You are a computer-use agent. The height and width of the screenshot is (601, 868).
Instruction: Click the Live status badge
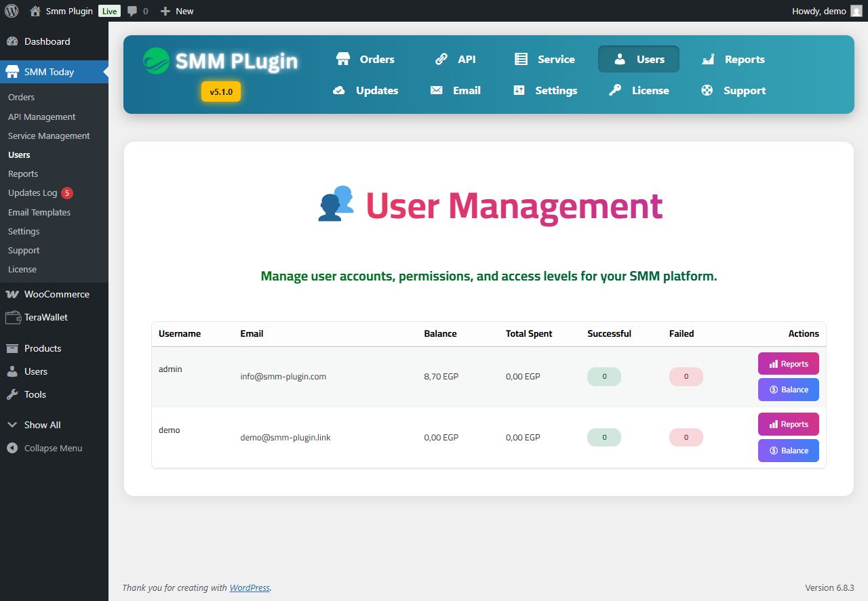108,11
